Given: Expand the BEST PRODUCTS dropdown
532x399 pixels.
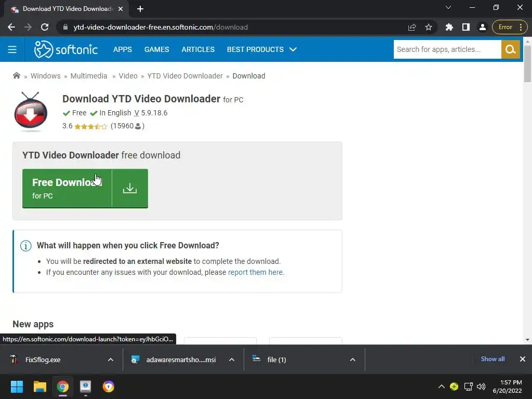Looking at the screenshot, I should click(x=262, y=49).
